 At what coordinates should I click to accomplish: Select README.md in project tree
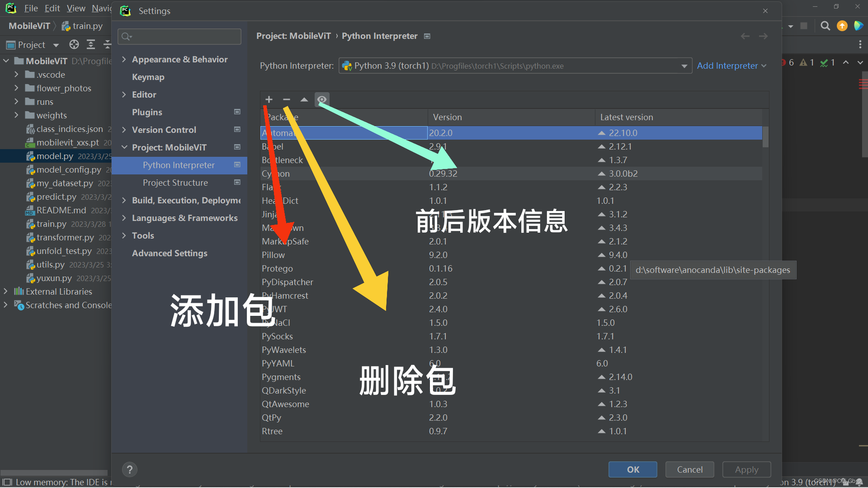[x=61, y=210]
